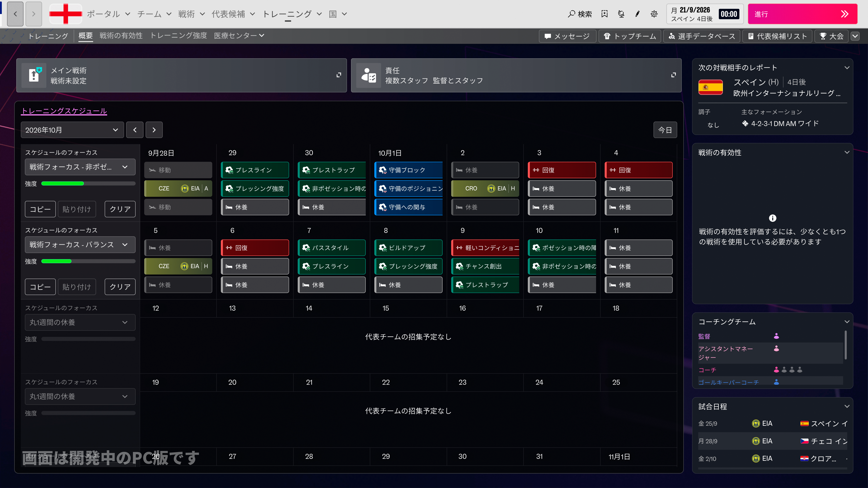
Task: Click the 責任 staff icon
Action: click(369, 75)
